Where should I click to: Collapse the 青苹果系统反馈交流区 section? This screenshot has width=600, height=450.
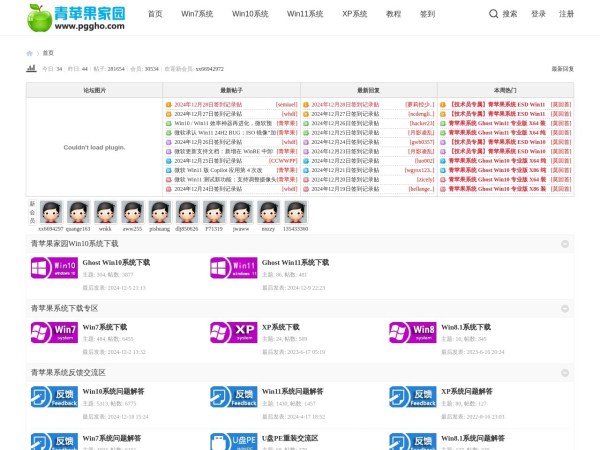(565, 372)
